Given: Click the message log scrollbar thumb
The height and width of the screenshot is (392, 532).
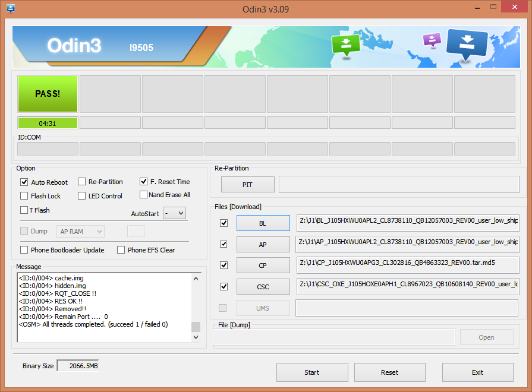Looking at the screenshot, I should 196,327.
